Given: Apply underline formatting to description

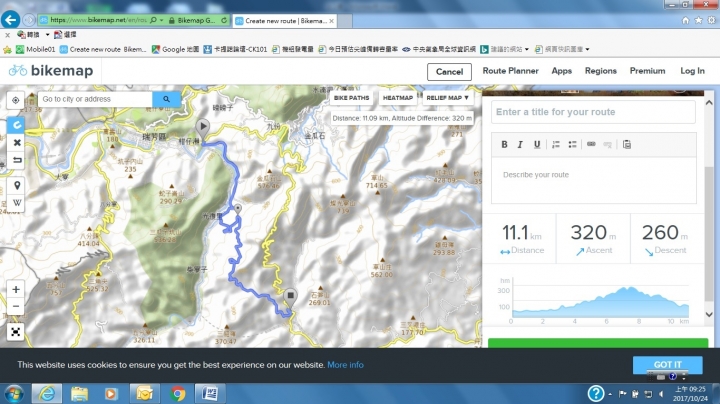Looking at the screenshot, I should 536,145.
